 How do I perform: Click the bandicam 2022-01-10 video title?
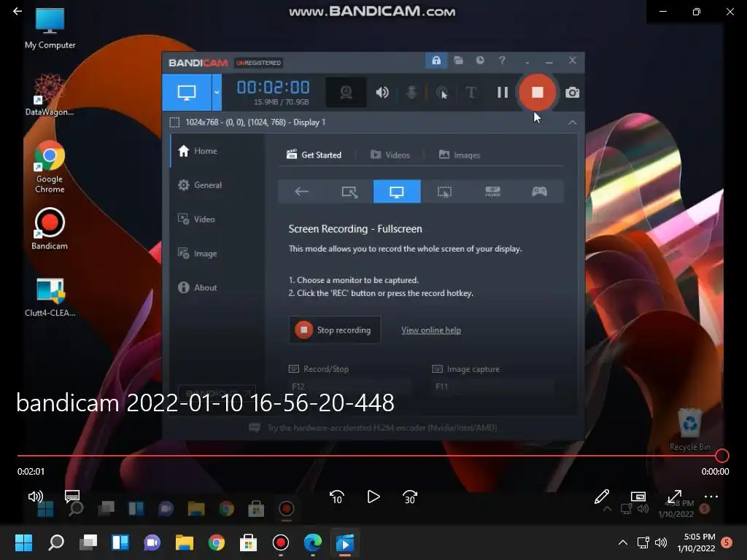(x=205, y=402)
